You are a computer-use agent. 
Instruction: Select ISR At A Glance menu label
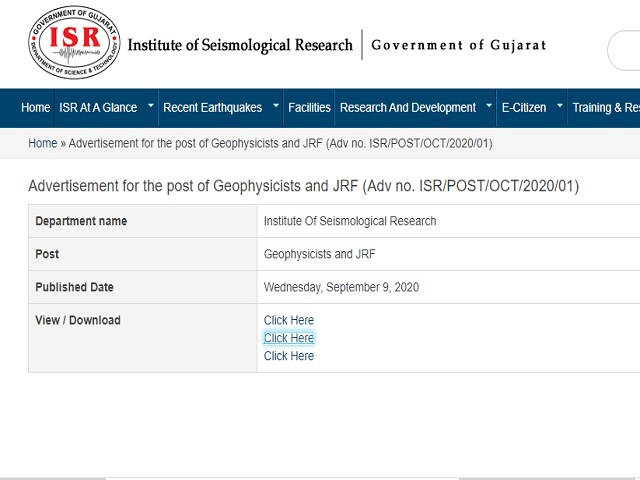click(x=98, y=108)
